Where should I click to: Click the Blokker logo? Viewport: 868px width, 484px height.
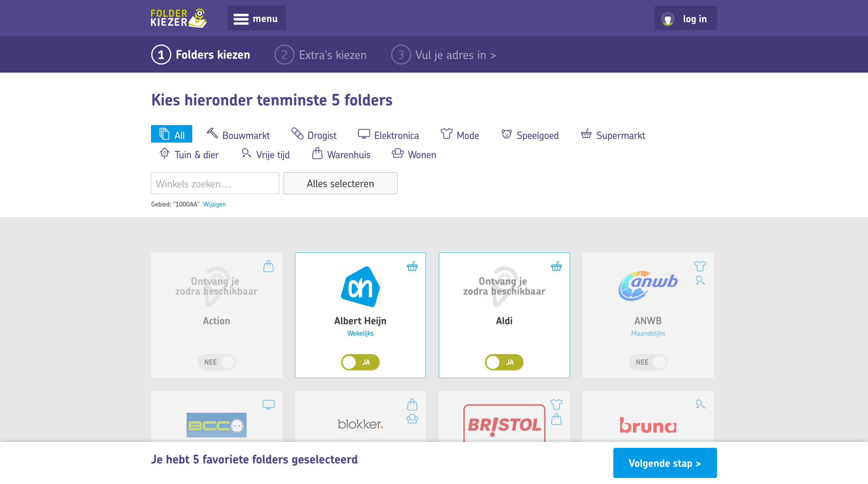[x=360, y=424]
